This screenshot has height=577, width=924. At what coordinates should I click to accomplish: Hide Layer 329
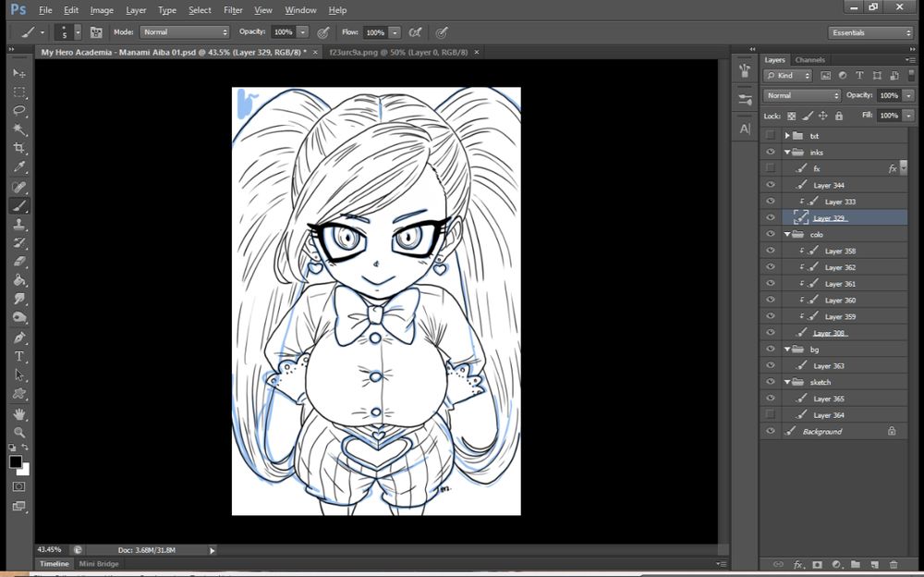click(771, 217)
